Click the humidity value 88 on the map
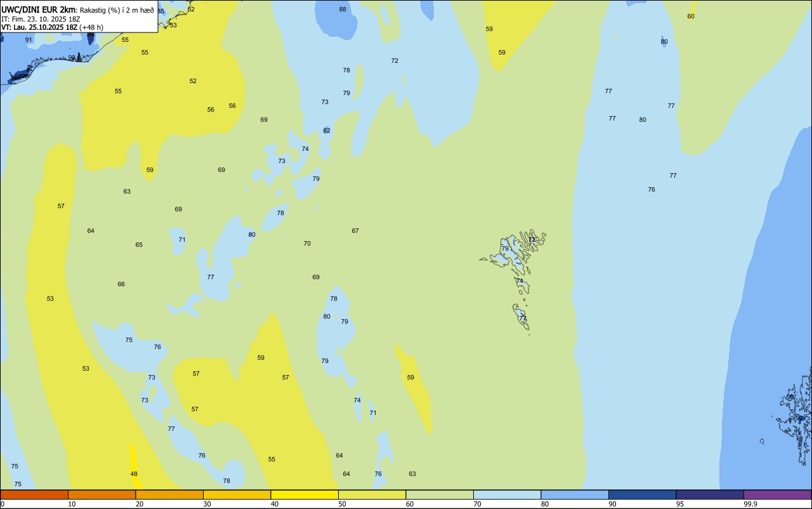The width and height of the screenshot is (812, 509). (x=343, y=9)
